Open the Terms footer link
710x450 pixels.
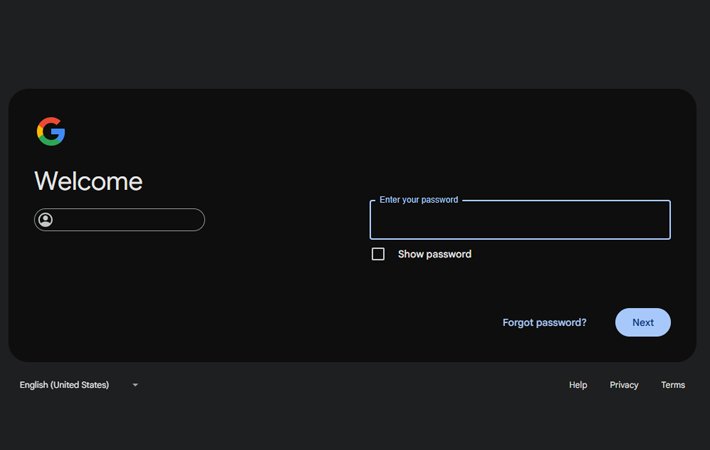pyautogui.click(x=673, y=385)
